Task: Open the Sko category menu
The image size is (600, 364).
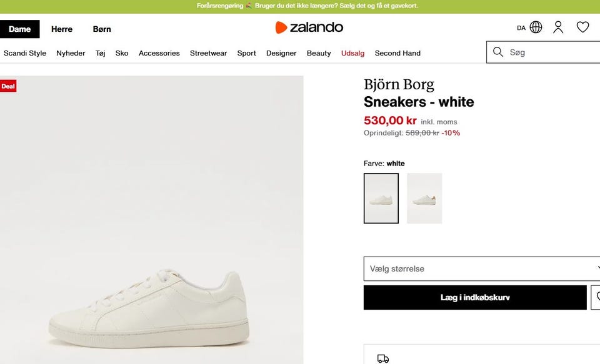Action: click(122, 53)
